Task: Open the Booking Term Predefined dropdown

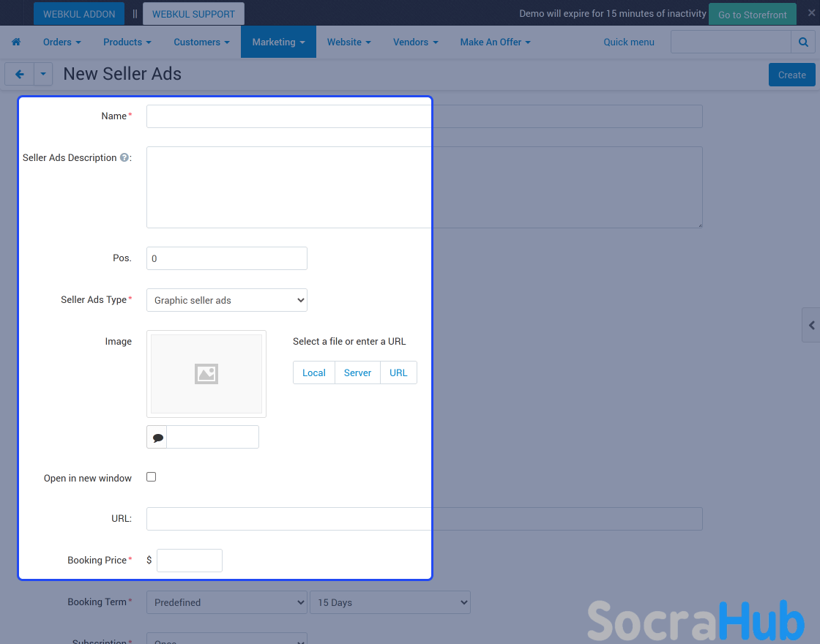Action: pyautogui.click(x=227, y=602)
